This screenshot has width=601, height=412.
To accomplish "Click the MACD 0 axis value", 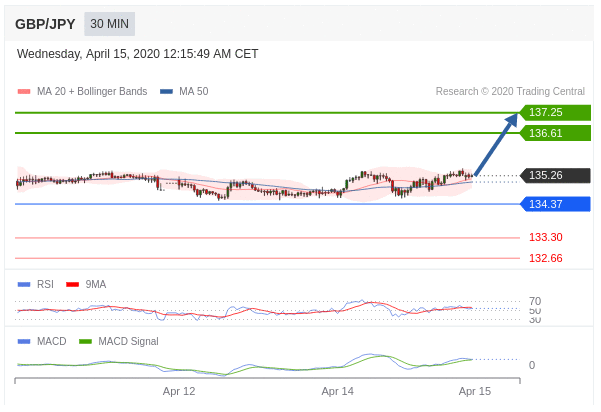I will [x=532, y=365].
